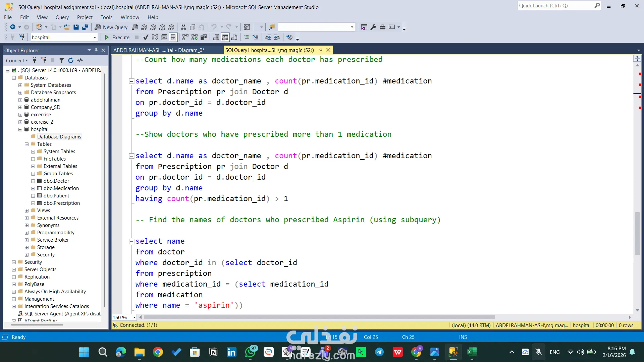Toggle Results to Grid option

(225, 37)
